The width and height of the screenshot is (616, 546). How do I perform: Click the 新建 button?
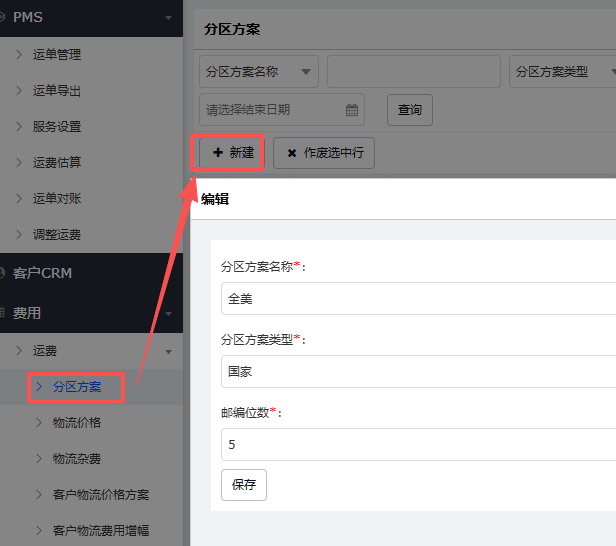coord(232,153)
